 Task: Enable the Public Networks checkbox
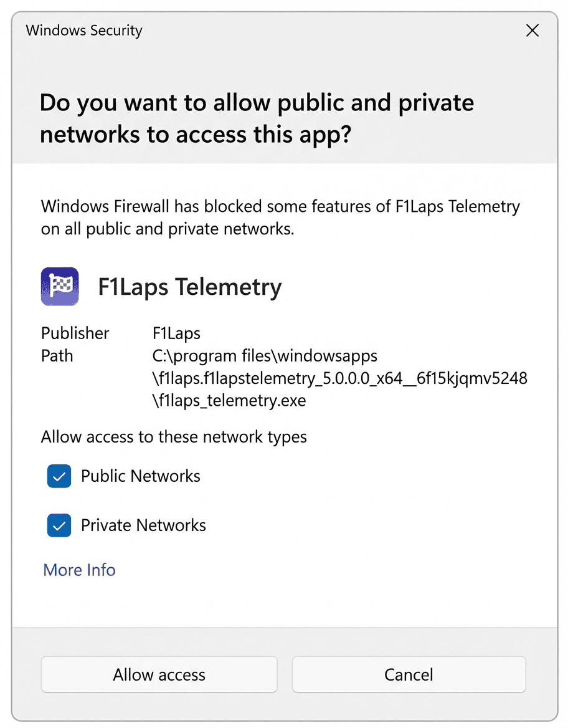[x=59, y=476]
